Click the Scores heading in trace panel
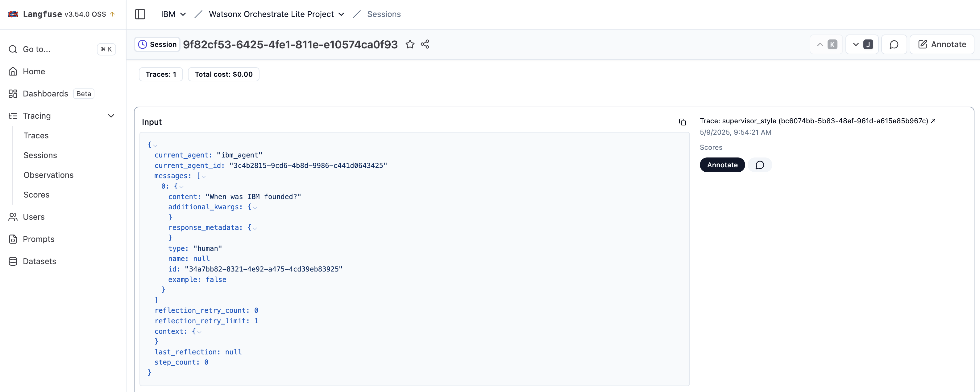The height and width of the screenshot is (392, 980). point(711,147)
